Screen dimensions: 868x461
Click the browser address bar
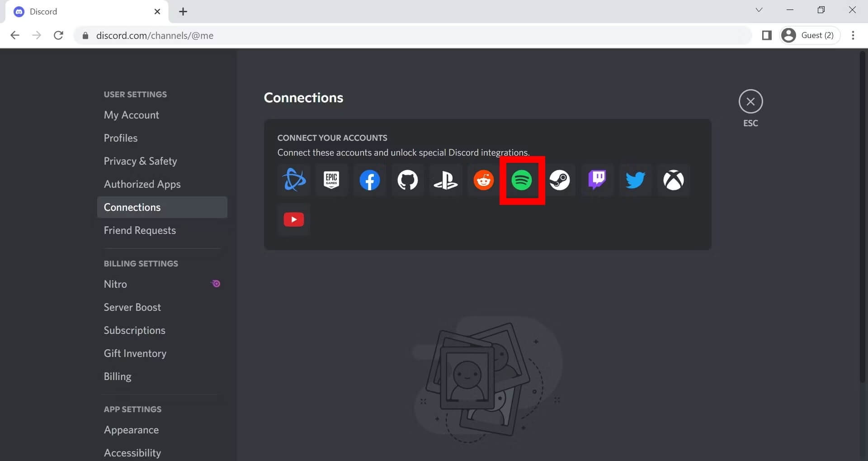[407, 35]
